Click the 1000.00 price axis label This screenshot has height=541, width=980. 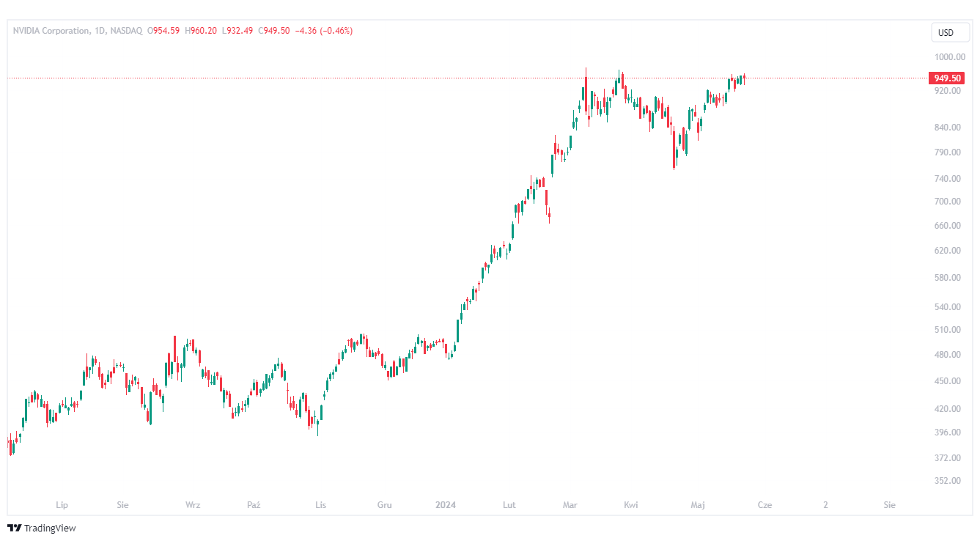click(x=948, y=57)
